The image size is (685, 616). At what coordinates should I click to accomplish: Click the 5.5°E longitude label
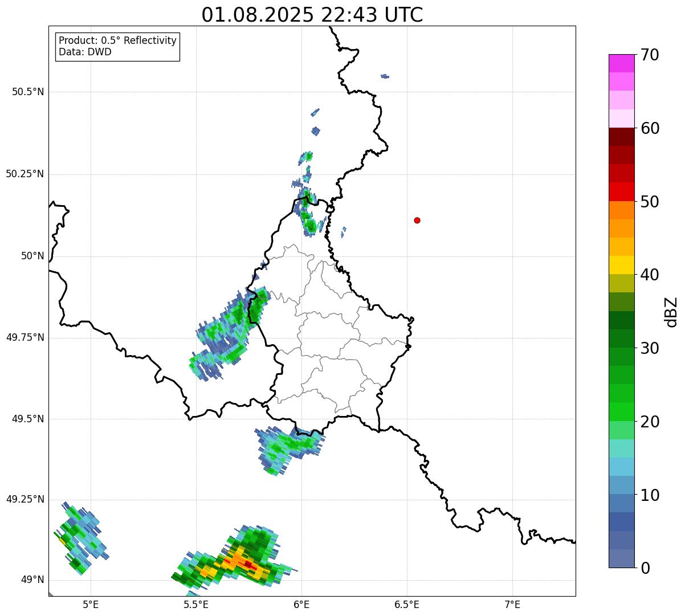click(x=196, y=604)
